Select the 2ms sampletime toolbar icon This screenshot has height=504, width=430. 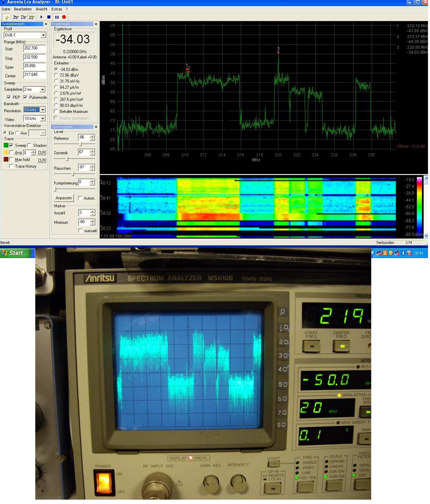click(15, 17)
